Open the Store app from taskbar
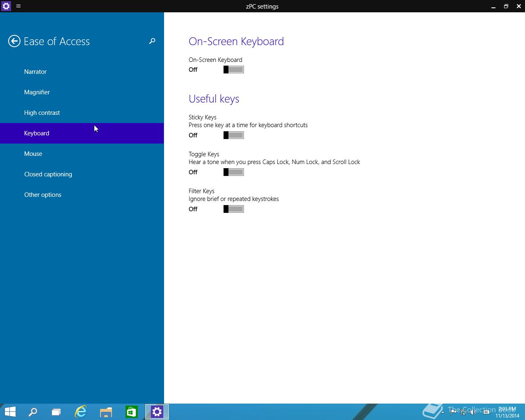Image resolution: width=525 pixels, height=420 pixels. tap(131, 412)
